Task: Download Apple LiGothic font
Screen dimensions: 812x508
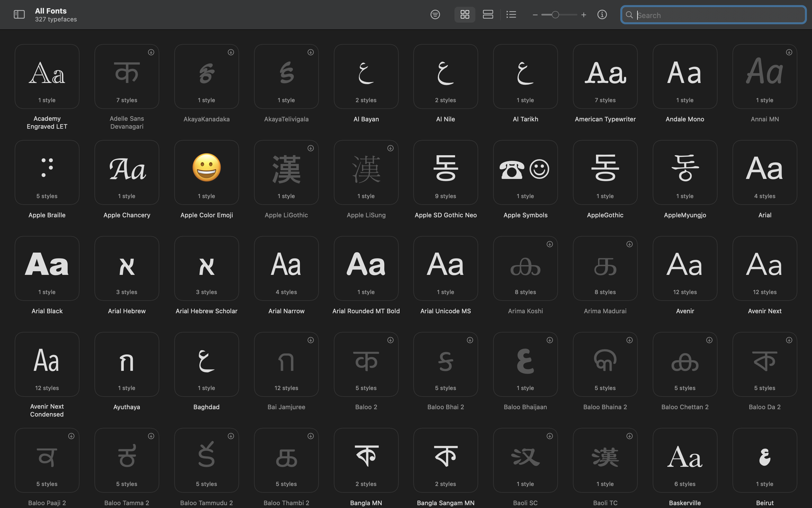Action: (x=311, y=148)
